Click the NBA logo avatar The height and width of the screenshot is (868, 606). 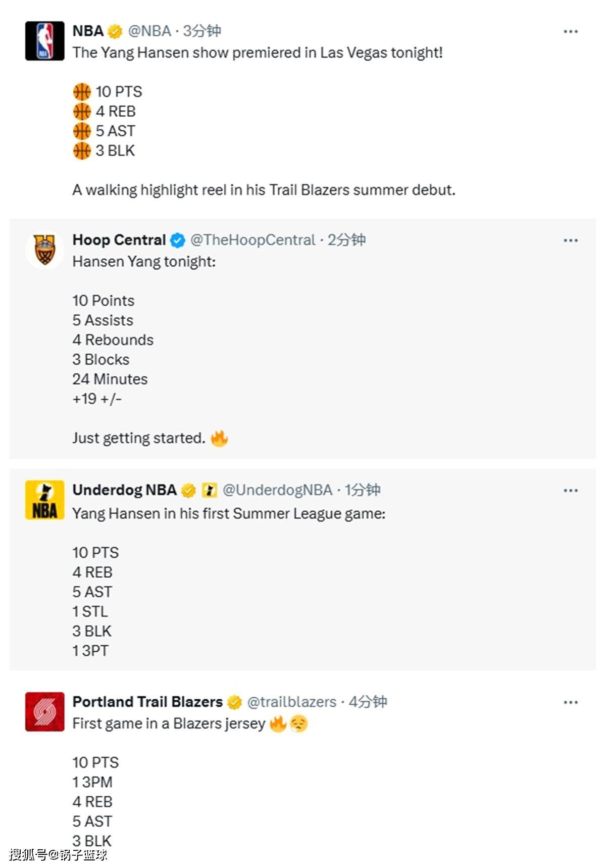tap(45, 41)
